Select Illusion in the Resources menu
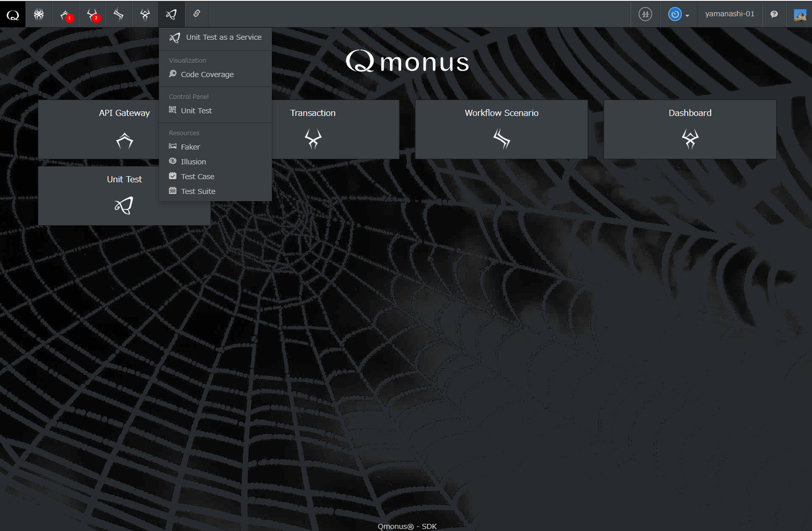The image size is (812, 531). point(193,161)
